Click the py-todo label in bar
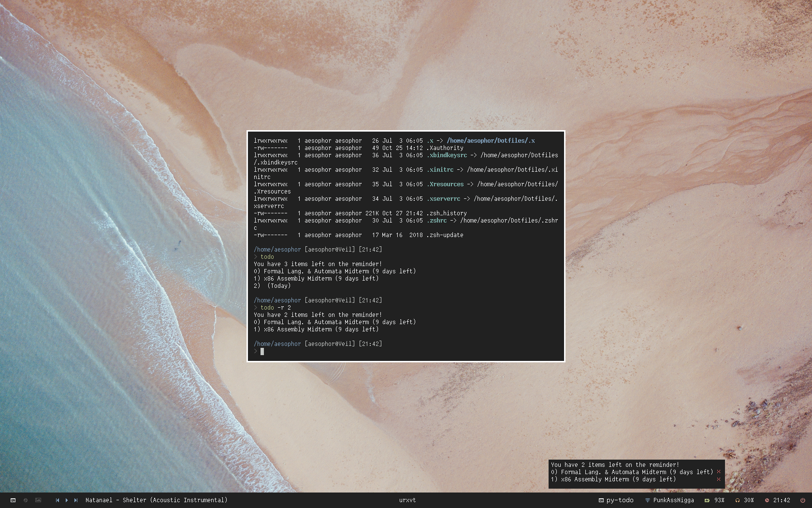This screenshot has height=508, width=812. [x=620, y=500]
